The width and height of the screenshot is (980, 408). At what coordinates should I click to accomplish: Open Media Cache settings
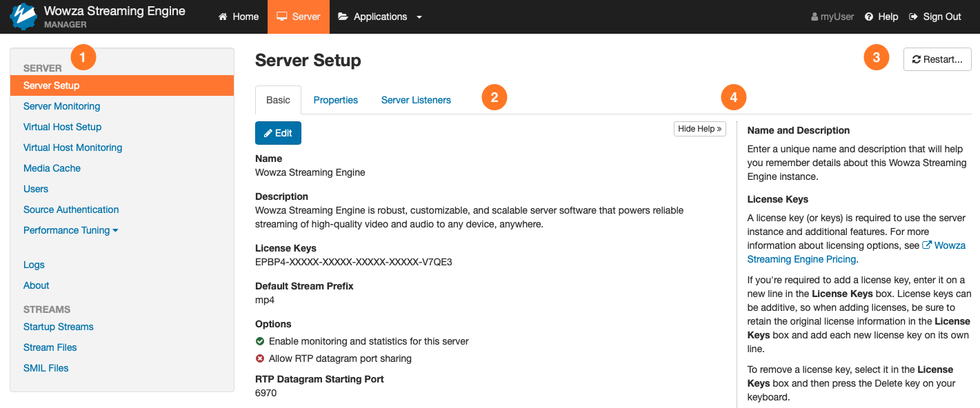(52, 168)
